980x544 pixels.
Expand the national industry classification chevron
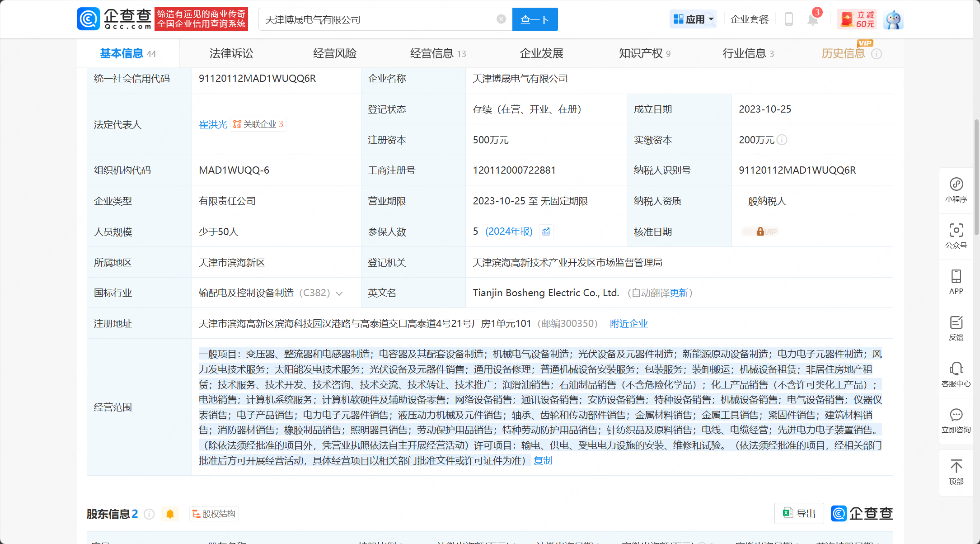[x=340, y=293]
